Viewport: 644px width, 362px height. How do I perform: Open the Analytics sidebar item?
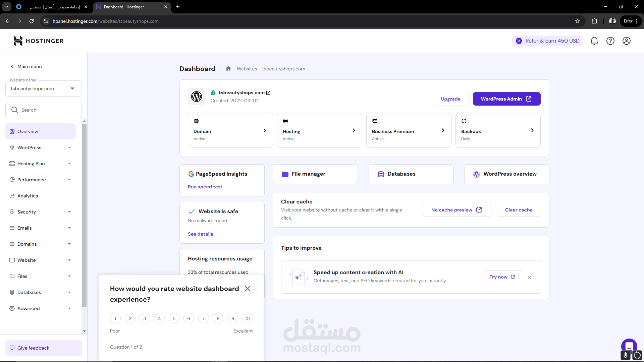pyautogui.click(x=28, y=196)
